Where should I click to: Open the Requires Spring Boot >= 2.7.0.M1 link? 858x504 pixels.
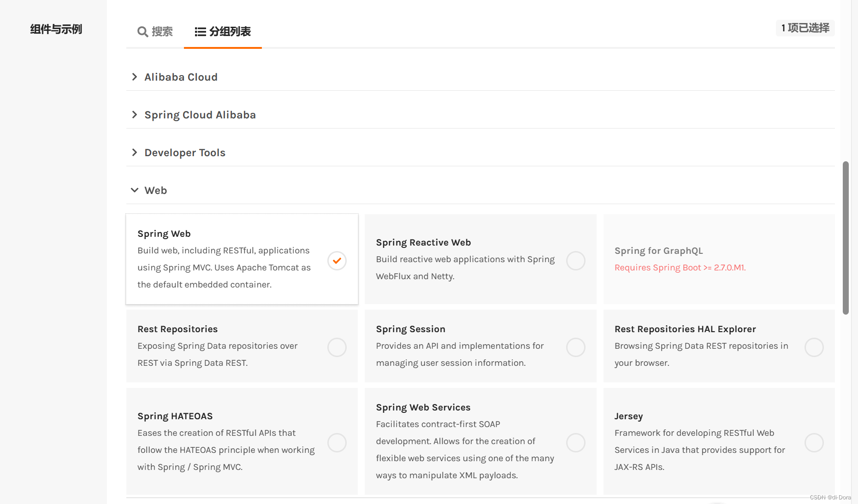click(x=680, y=267)
